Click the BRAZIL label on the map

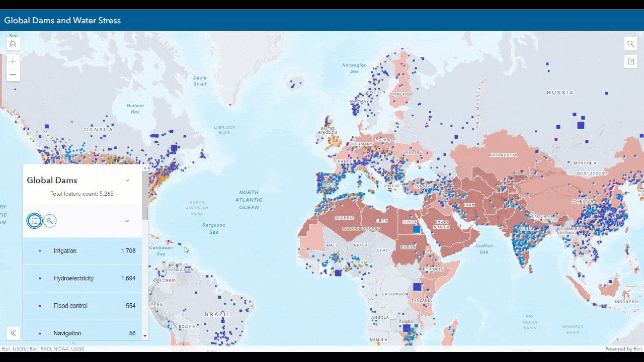pyautogui.click(x=217, y=314)
